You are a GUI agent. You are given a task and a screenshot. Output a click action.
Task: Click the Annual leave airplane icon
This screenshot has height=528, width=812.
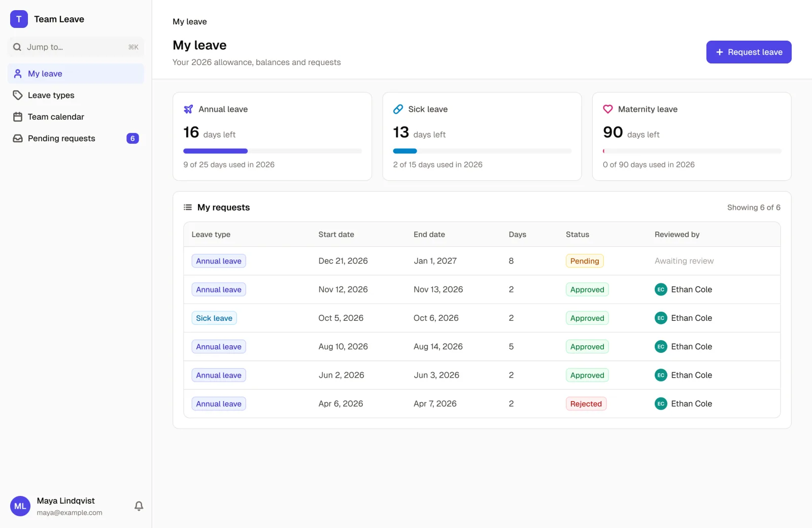coord(188,109)
